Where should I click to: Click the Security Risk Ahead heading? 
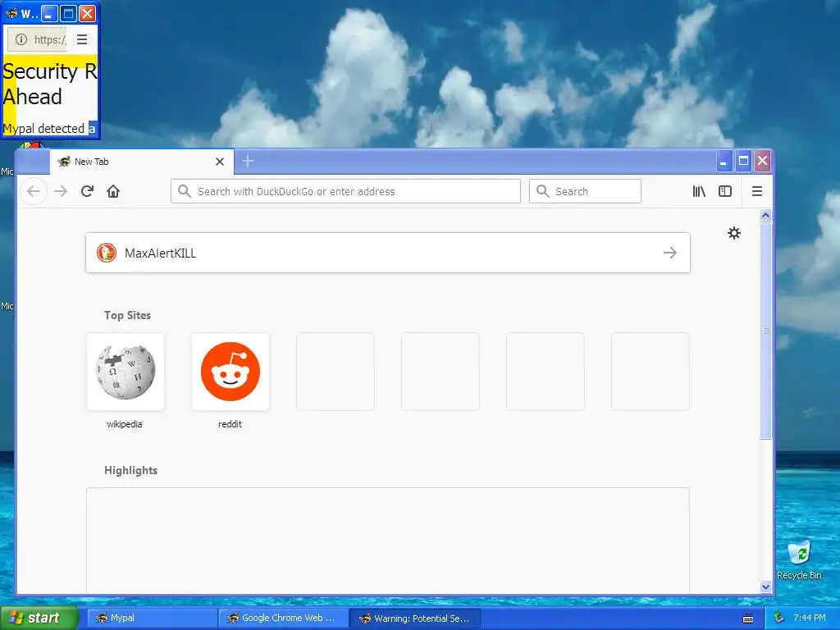50,84
